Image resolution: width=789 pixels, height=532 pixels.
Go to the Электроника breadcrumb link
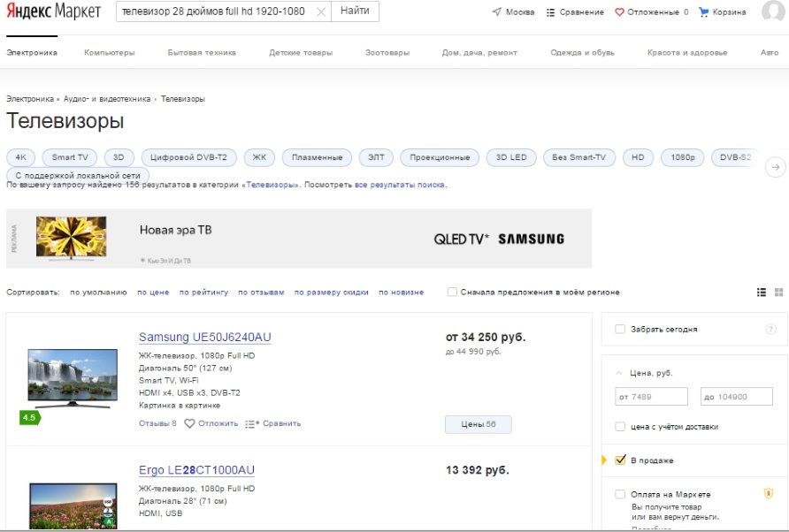click(x=30, y=99)
